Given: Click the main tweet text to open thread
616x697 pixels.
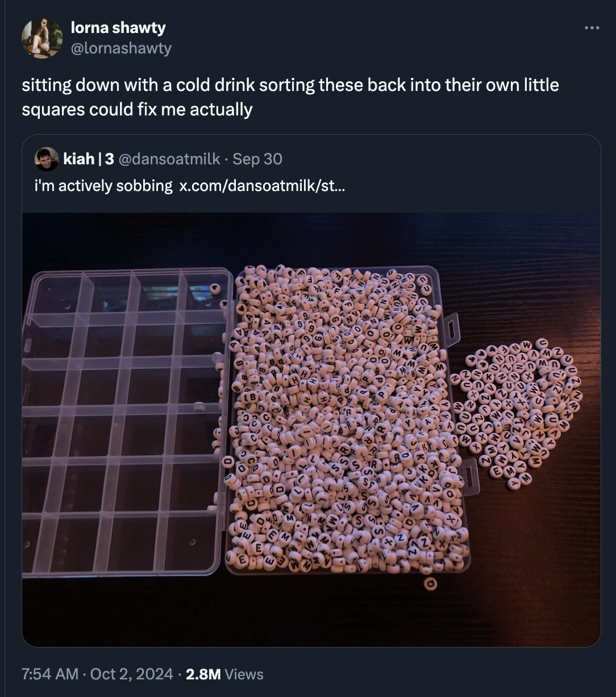Looking at the screenshot, I should point(290,97).
